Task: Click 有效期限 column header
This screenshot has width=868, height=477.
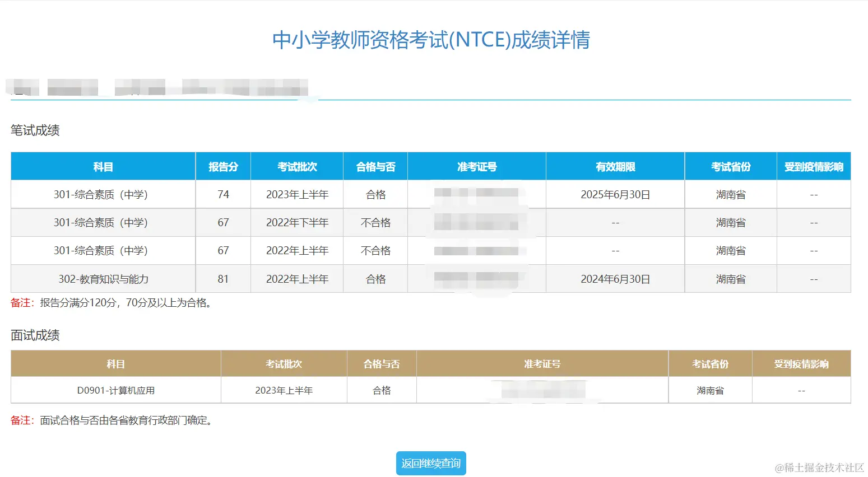Action: point(615,167)
